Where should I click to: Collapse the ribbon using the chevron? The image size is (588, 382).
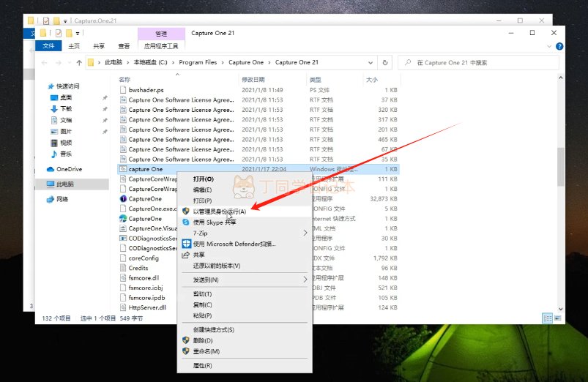tap(549, 46)
